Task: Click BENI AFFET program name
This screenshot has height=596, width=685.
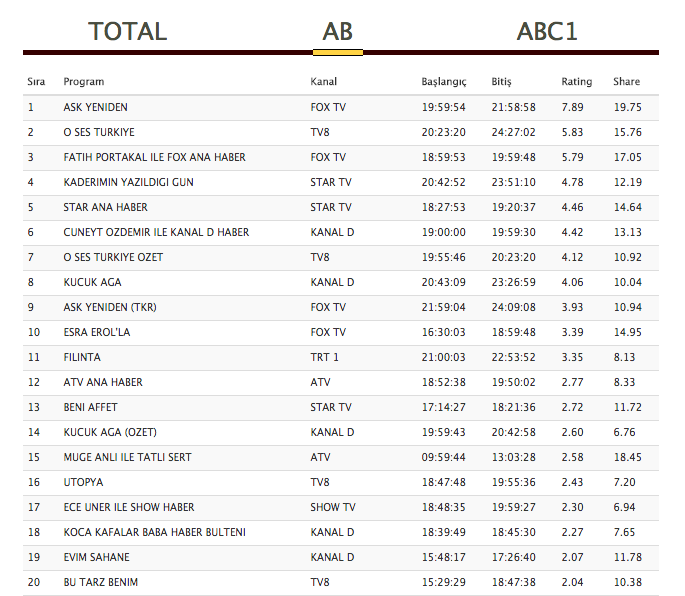Action: (x=90, y=407)
